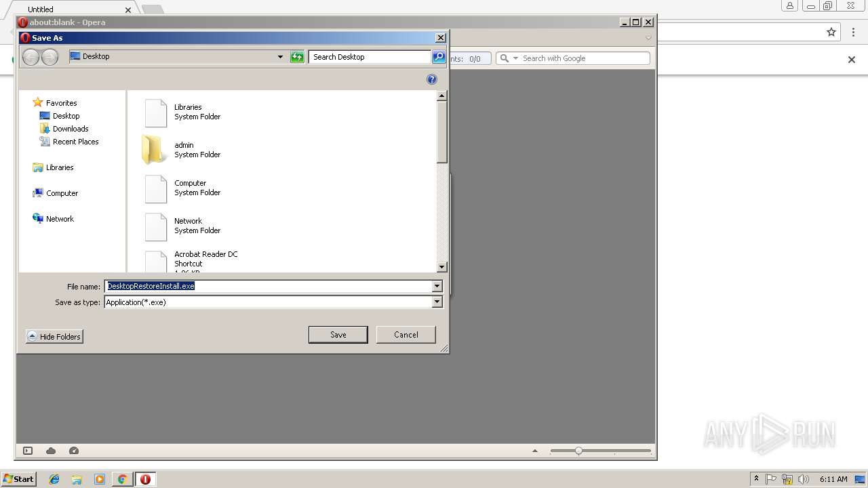Select Network in navigation pane

tap(53, 219)
